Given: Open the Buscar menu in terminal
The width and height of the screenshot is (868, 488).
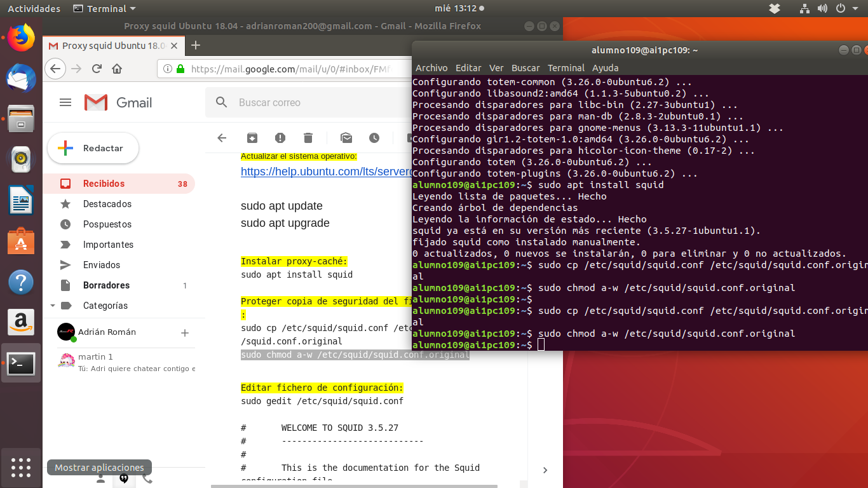Looking at the screenshot, I should [526, 68].
